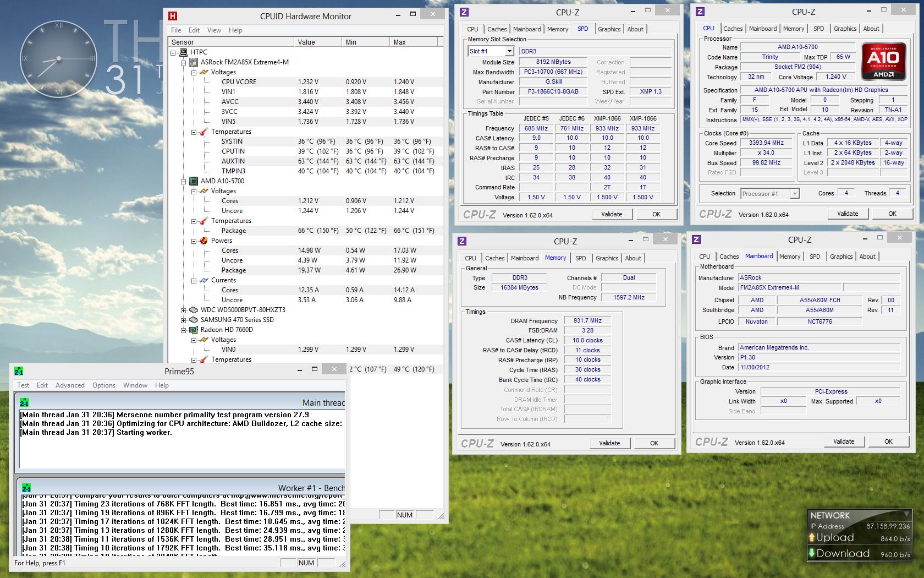The height and width of the screenshot is (578, 924).
Task: Click the Download arrow icon in Network widget
Action: (812, 553)
